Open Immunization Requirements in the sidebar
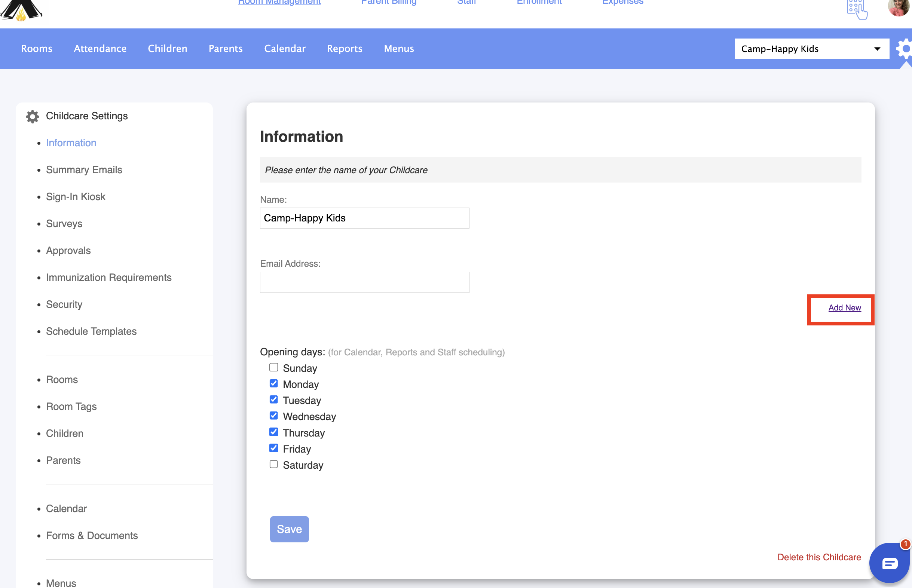This screenshot has height=588, width=912. [109, 278]
